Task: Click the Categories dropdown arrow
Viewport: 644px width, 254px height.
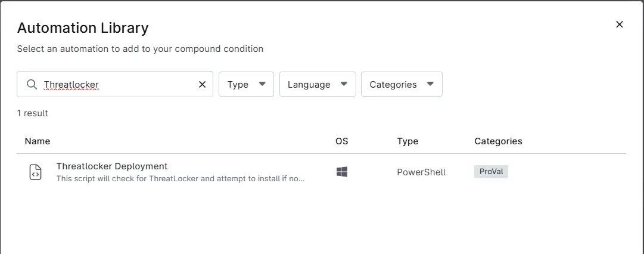Action: tap(431, 84)
